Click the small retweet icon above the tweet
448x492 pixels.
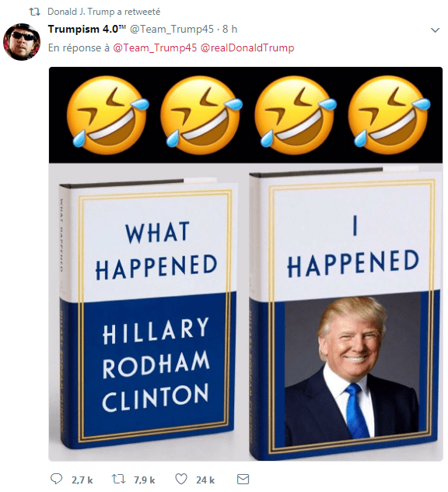[x=34, y=12]
